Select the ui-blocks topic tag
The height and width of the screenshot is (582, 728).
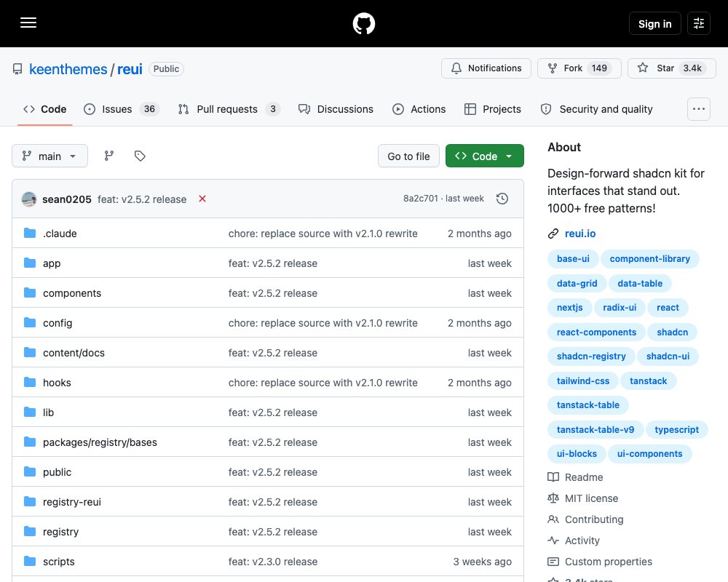[x=577, y=453]
